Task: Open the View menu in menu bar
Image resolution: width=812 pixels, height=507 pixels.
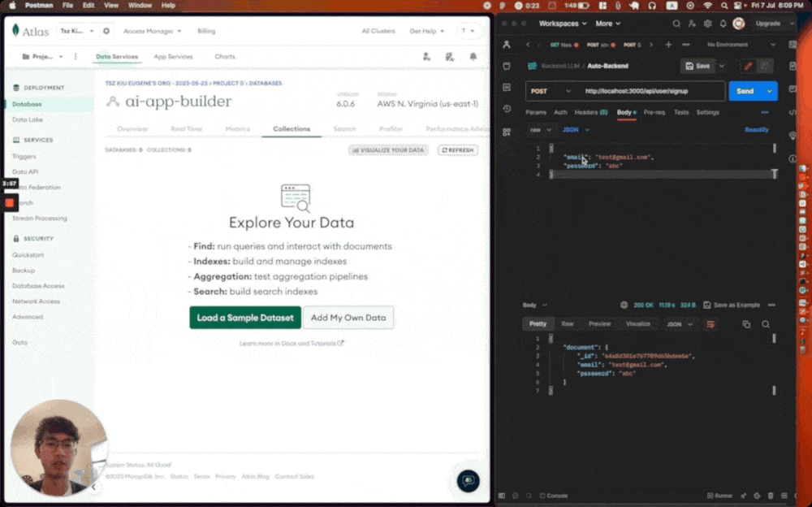Action: pyautogui.click(x=110, y=5)
